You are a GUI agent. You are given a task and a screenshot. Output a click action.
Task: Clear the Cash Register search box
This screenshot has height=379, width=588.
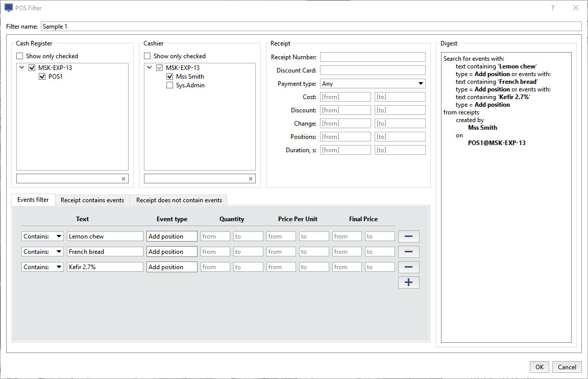(x=123, y=179)
